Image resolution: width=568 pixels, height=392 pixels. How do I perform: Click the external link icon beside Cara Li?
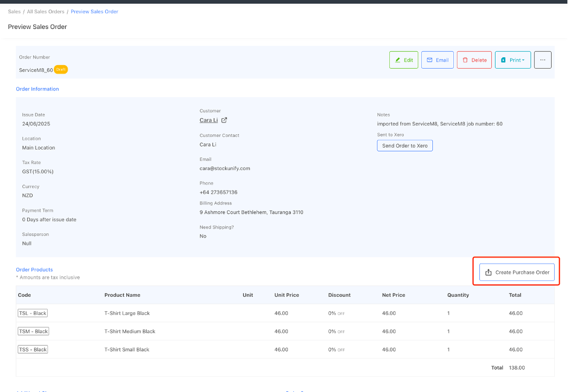[x=224, y=120]
